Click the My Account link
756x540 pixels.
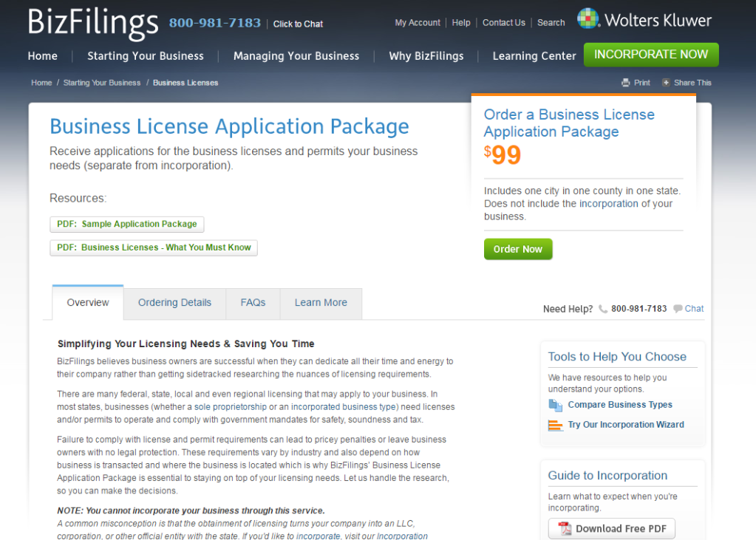[x=418, y=23]
